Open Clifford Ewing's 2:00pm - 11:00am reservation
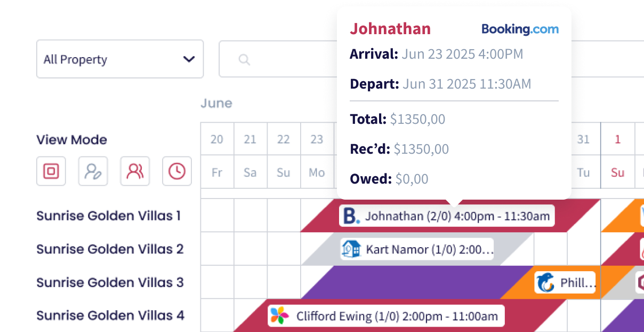The width and height of the screenshot is (644, 332). [385, 315]
